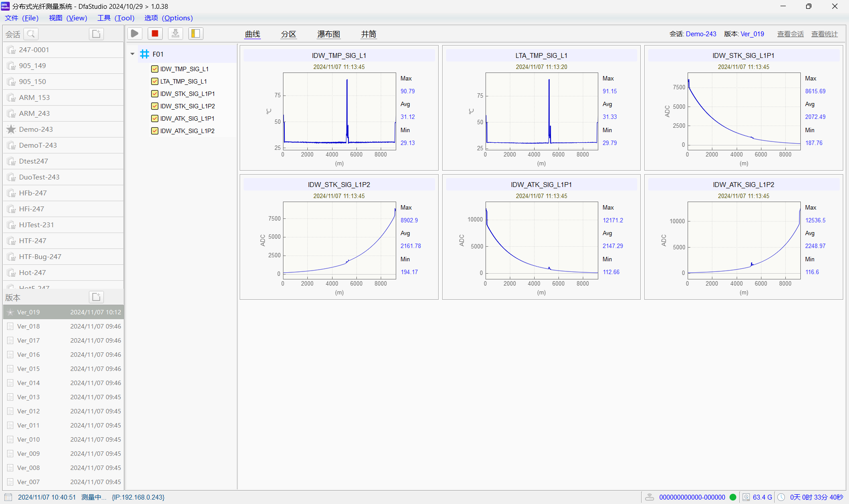Uncheck LTA_TMP_SIG_L1 signal

155,81
